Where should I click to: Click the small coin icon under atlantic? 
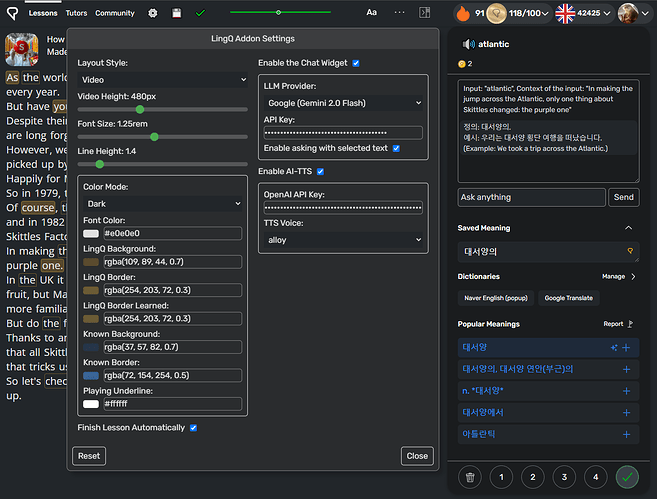pos(462,64)
